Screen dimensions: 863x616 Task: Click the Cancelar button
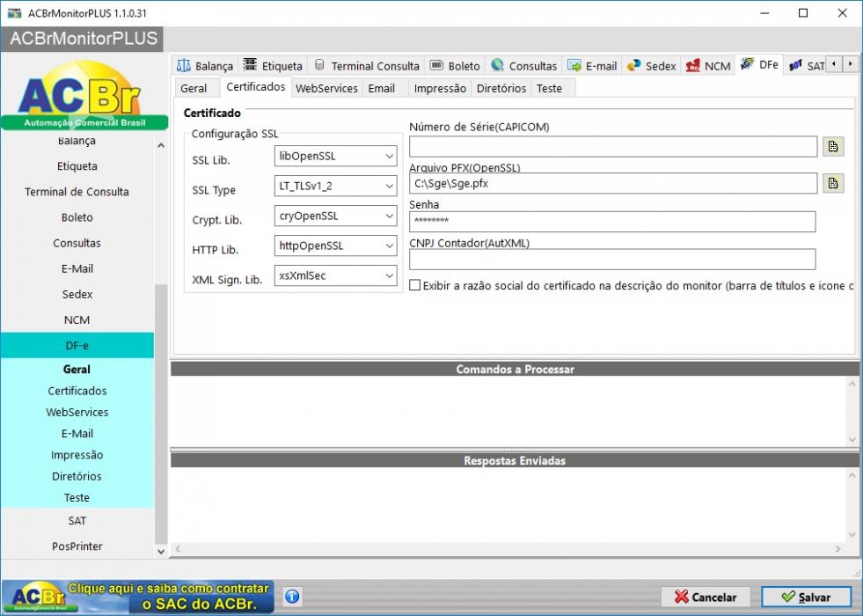point(706,597)
